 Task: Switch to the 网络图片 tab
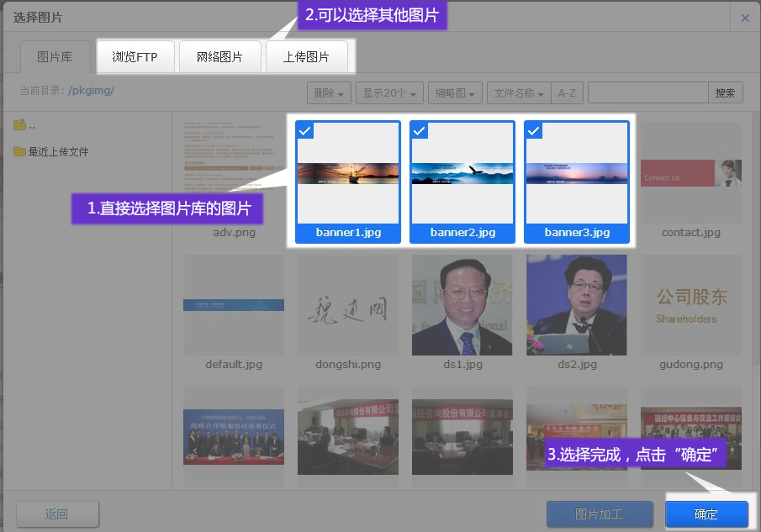(x=219, y=57)
